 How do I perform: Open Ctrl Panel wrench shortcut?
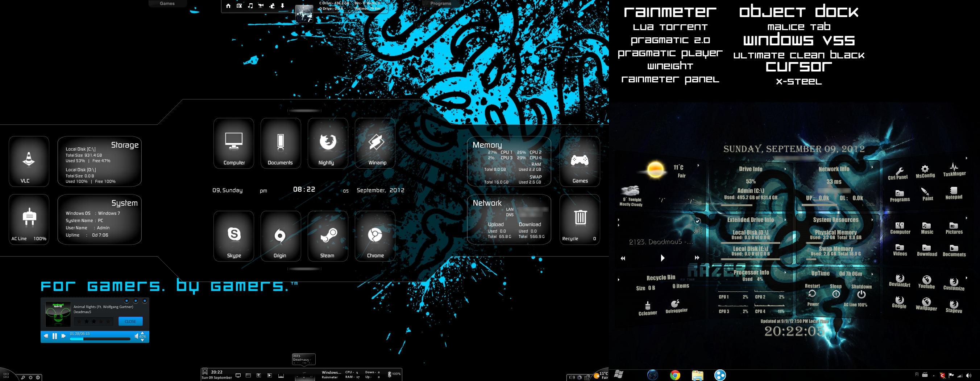pos(898,173)
